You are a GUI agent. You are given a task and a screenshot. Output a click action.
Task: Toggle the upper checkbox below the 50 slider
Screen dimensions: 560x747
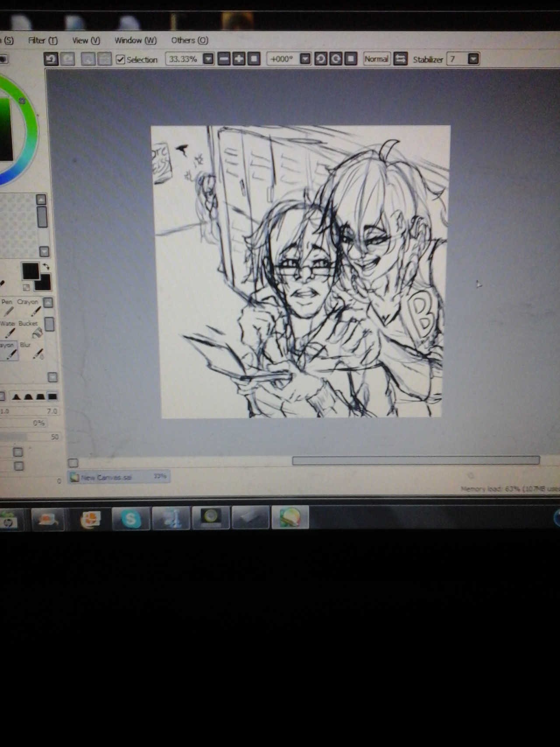click(x=18, y=452)
